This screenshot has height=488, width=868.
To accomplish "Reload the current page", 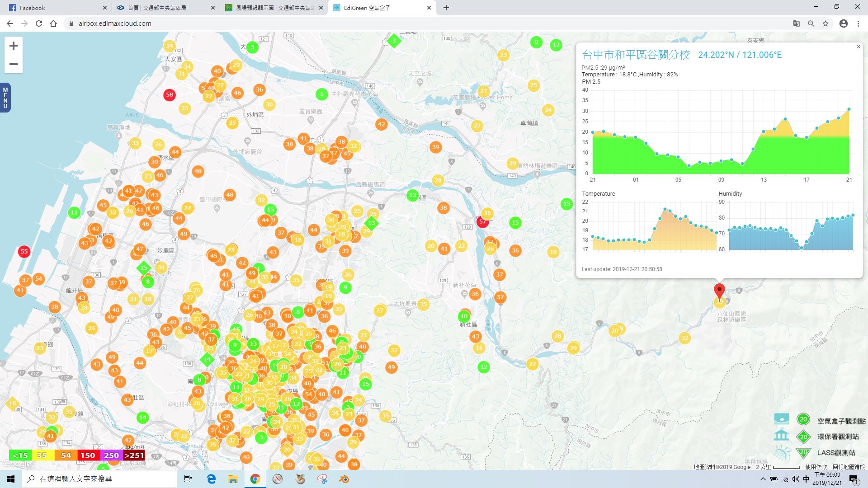I will point(39,23).
